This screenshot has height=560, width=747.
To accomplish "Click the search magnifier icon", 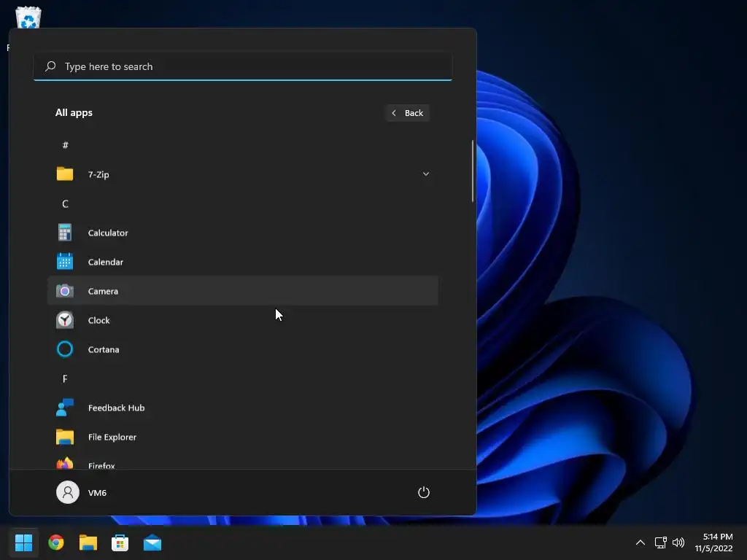I will click(x=50, y=66).
